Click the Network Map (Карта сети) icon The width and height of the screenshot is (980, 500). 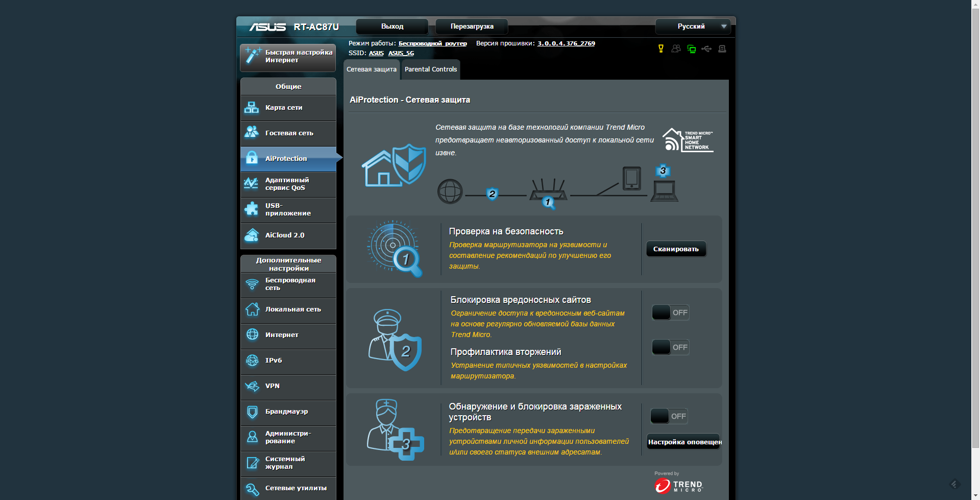[252, 108]
